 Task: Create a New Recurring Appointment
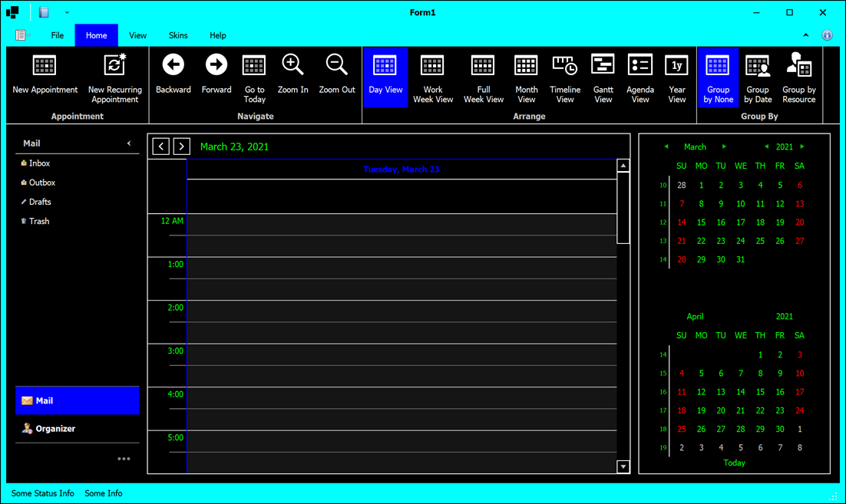(x=114, y=66)
